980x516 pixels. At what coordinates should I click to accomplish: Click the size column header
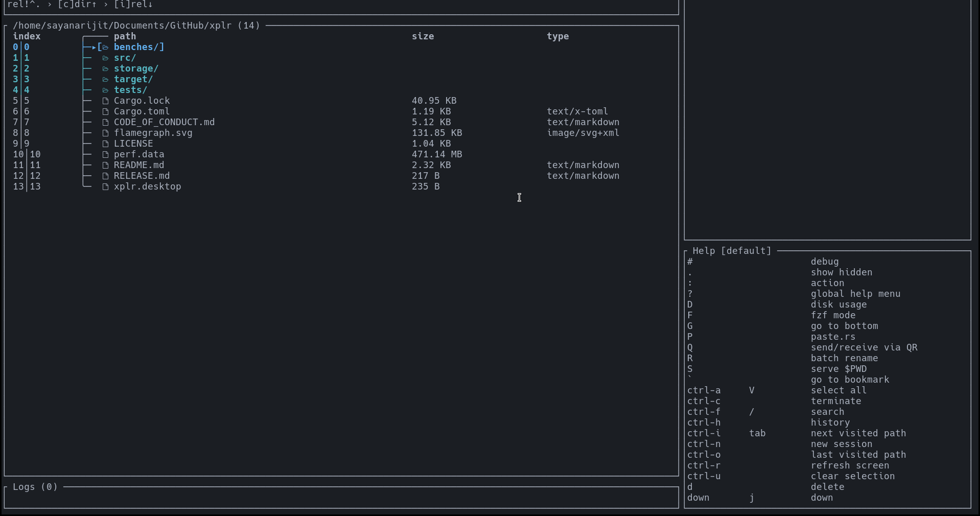(x=423, y=36)
